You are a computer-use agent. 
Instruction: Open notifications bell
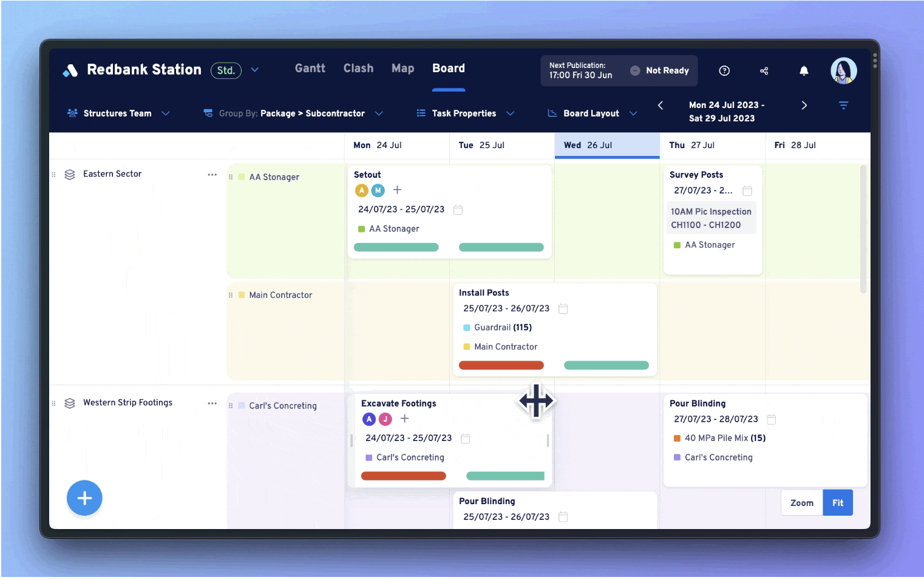[804, 71]
